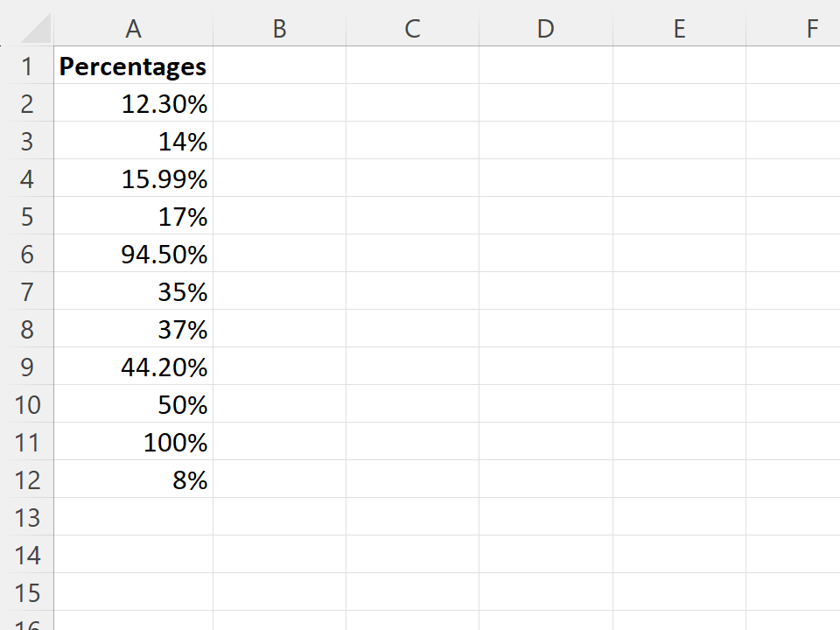
Task: Click the Percentages header cell
Action: (x=133, y=66)
